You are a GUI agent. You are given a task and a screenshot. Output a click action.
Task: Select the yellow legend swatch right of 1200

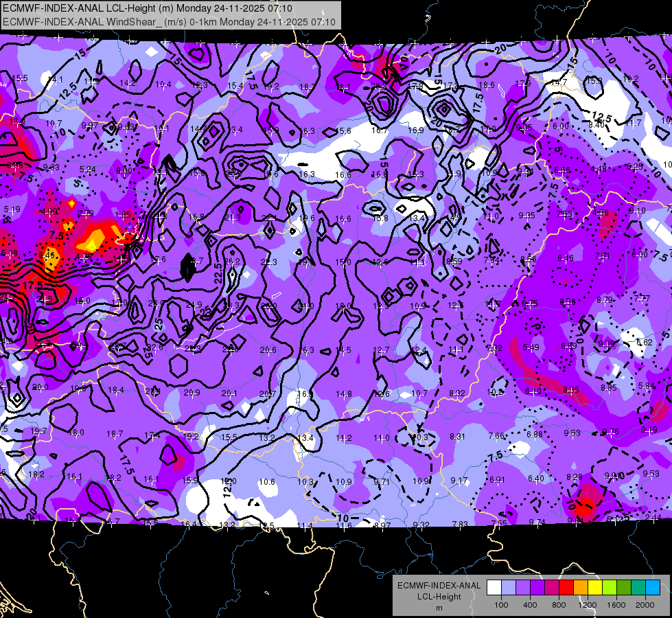pyautogui.click(x=595, y=588)
